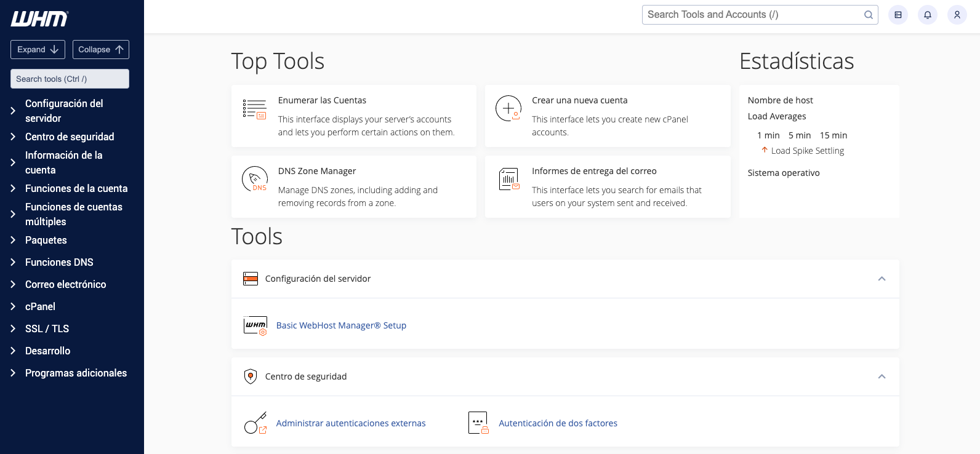
Task: Focus the sidebar Search tools field
Action: click(x=70, y=79)
